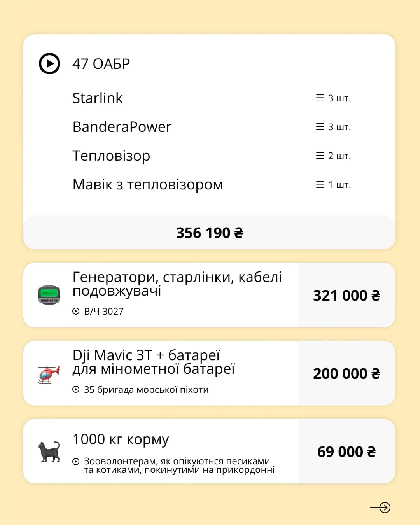Click the pager emoji icon
The width and height of the screenshot is (420, 525).
click(49, 295)
